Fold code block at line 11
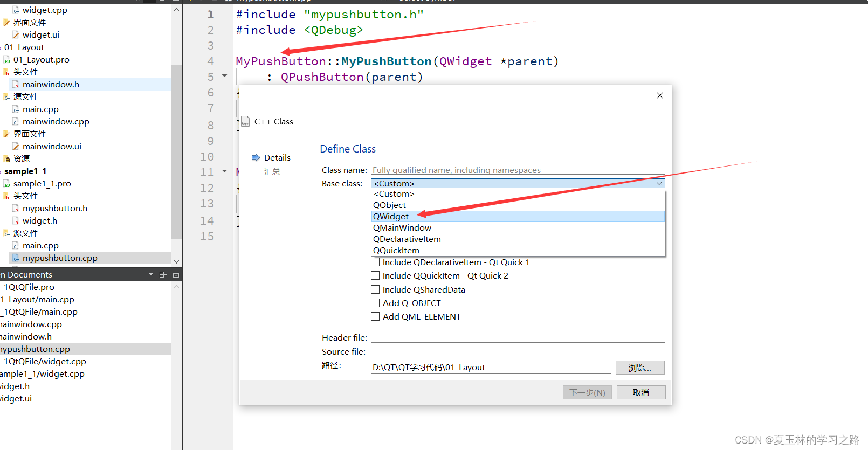 (x=225, y=171)
